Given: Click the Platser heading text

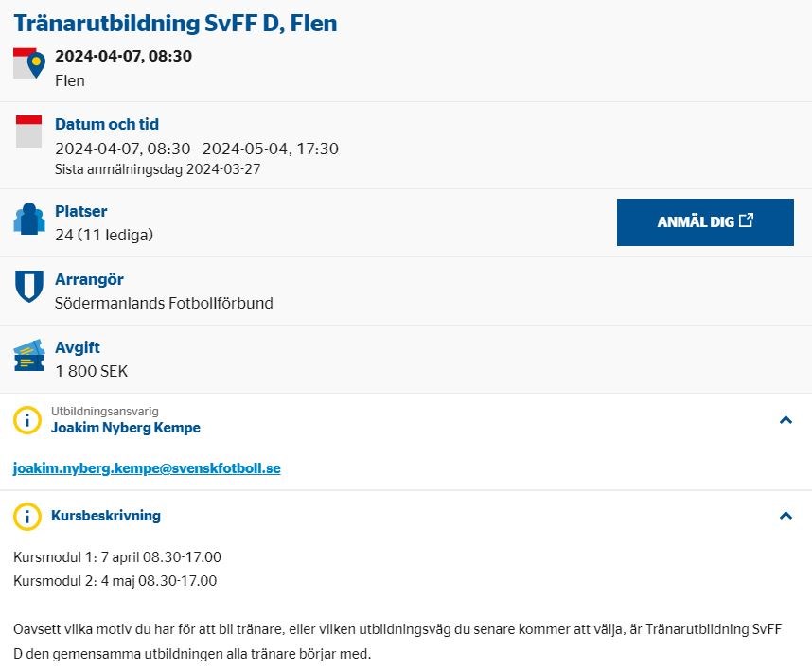Looking at the screenshot, I should pyautogui.click(x=81, y=211).
